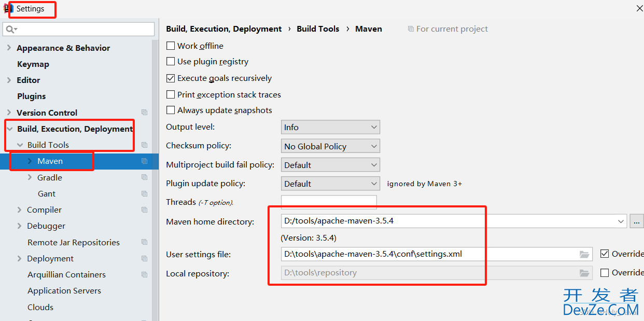
Task: Click the folder icon in User settings file field
Action: click(584, 254)
